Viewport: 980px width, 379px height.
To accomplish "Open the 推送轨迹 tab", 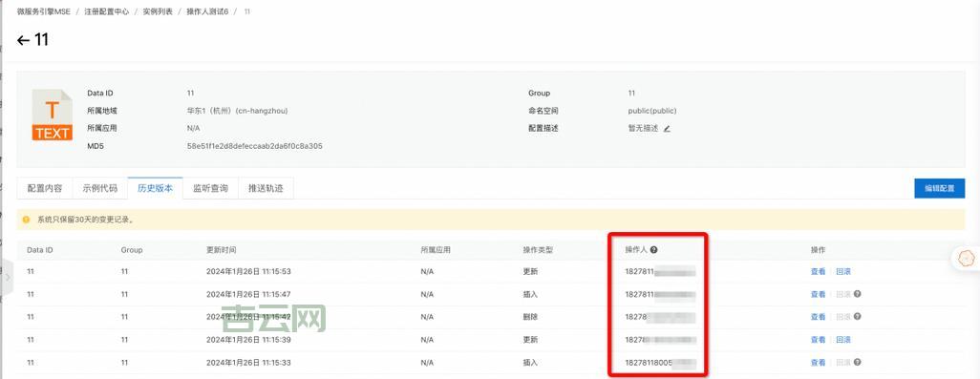I will [x=266, y=188].
